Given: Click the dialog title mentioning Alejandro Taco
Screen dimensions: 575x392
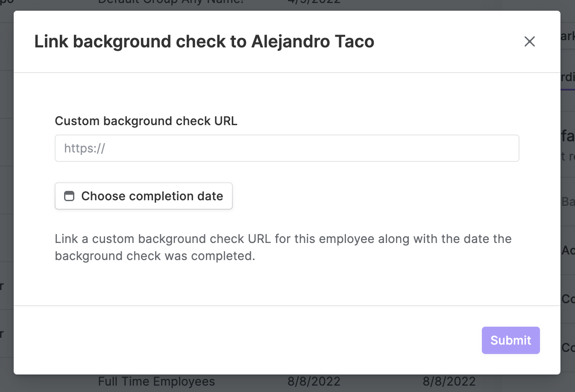Looking at the screenshot, I should [x=204, y=41].
